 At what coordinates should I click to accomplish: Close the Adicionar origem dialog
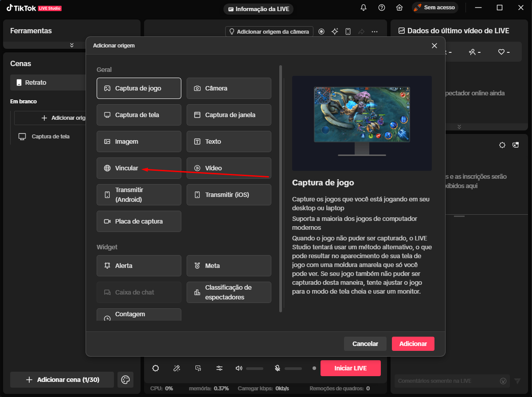click(x=434, y=46)
